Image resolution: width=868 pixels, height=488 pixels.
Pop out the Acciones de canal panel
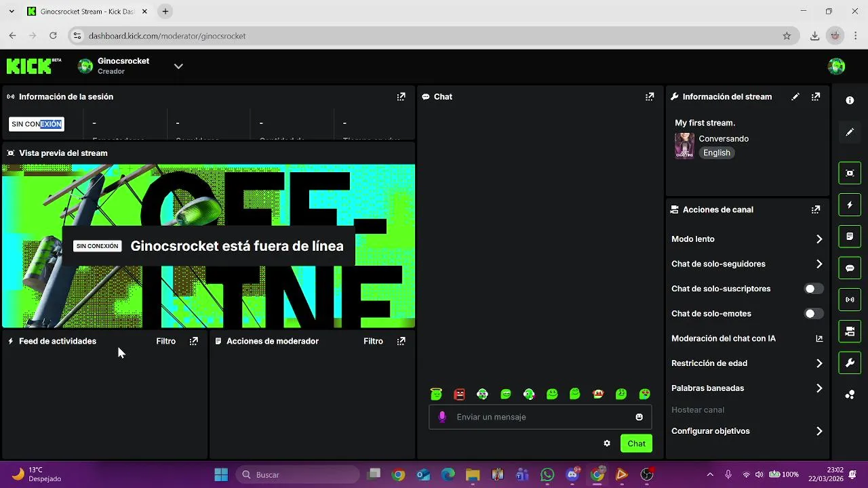pos(816,210)
